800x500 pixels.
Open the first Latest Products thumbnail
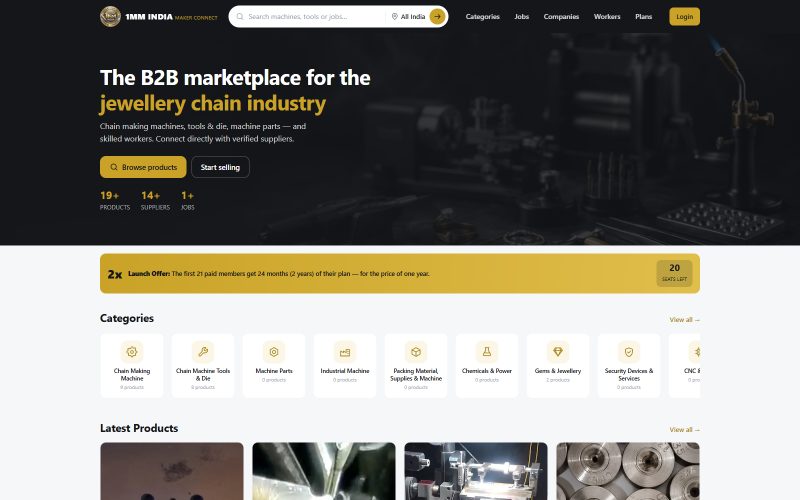tap(172, 471)
